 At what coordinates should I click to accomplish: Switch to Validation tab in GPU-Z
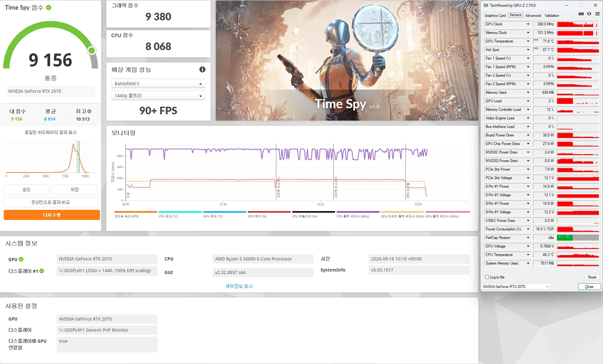[x=552, y=16]
